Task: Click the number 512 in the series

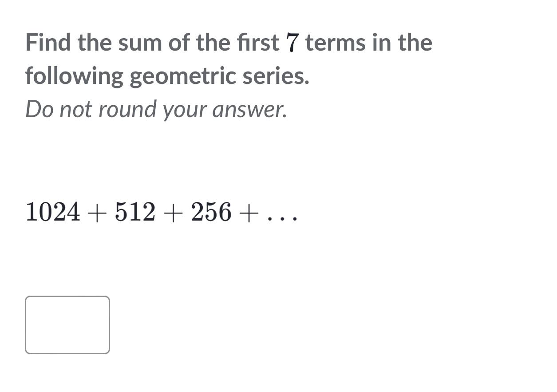Action: pos(134,213)
